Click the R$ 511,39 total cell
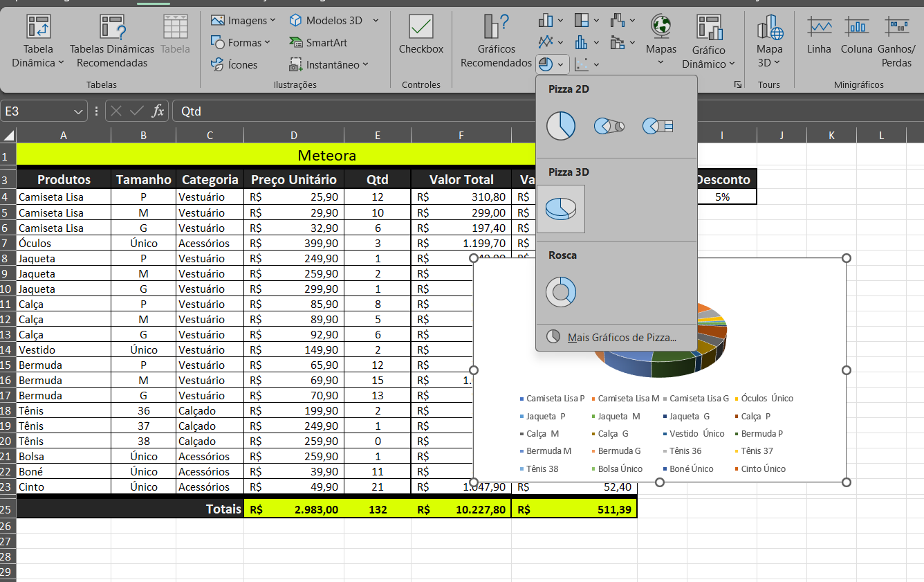The image size is (924, 582). coord(574,509)
